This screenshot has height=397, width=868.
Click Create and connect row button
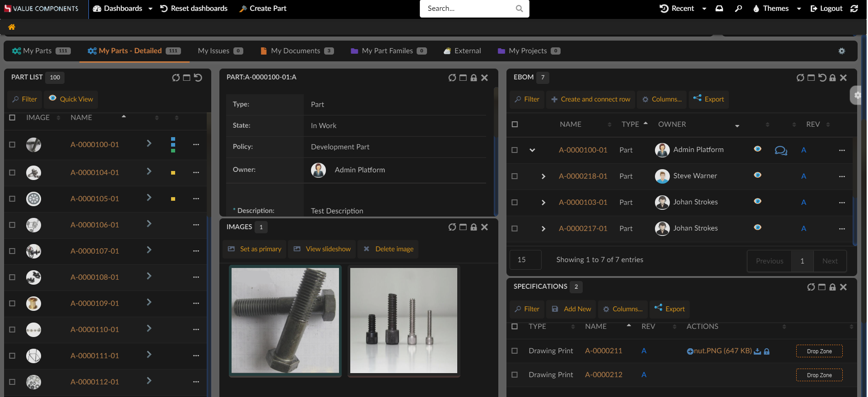coord(590,99)
